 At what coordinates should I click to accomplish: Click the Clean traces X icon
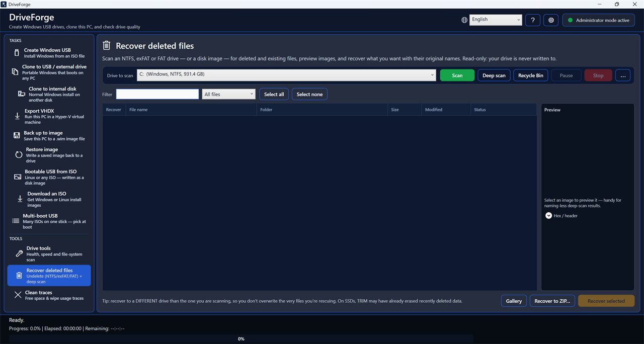point(18,295)
